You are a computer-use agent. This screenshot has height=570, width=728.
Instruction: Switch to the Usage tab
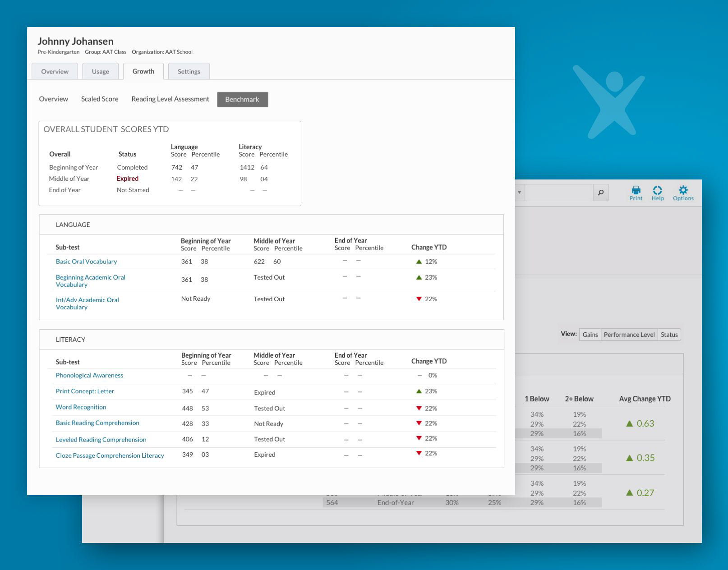(x=100, y=71)
